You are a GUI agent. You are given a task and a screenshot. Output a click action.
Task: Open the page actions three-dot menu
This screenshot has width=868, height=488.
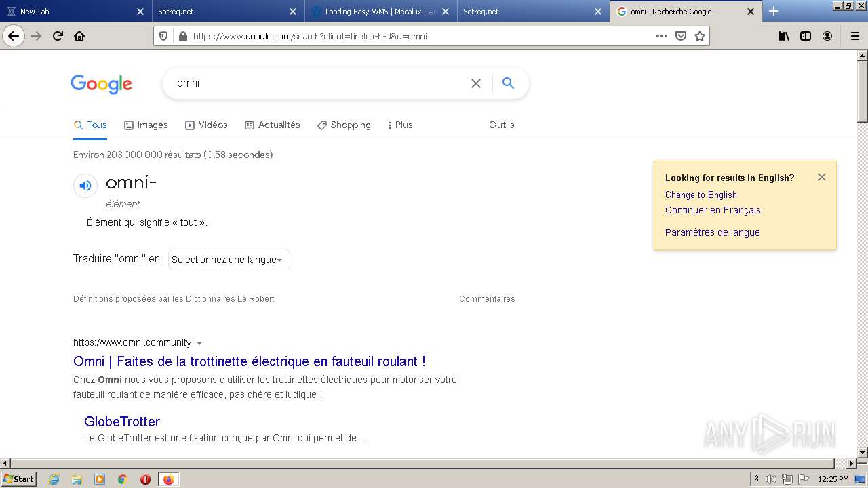(x=662, y=36)
